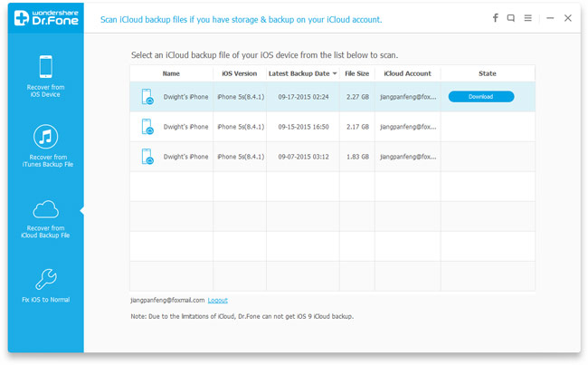The width and height of the screenshot is (588, 365).
Task: Click device icon of 09-15-2015 backup
Action: (147, 127)
